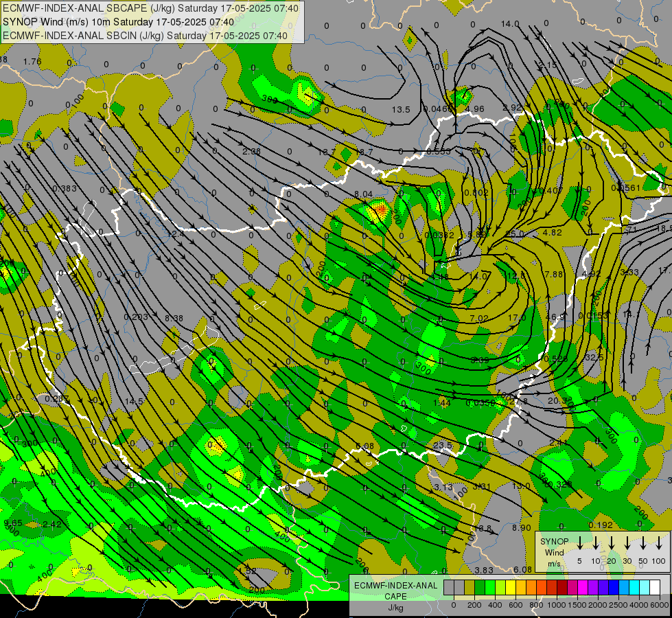Click the '2.38' map value
Viewport: 672px width, 618px height.
click(252, 151)
